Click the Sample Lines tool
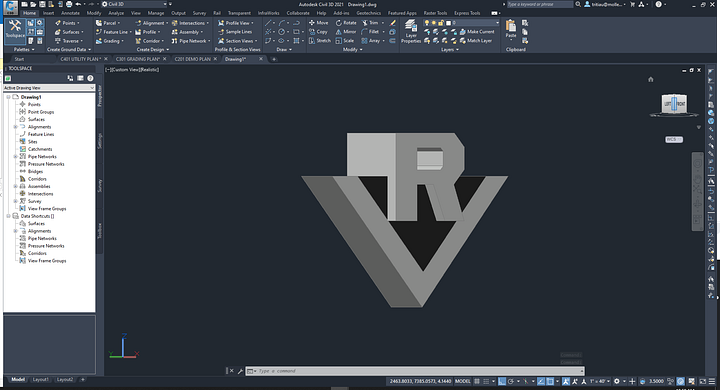The height and width of the screenshot is (390, 720). 235,32
